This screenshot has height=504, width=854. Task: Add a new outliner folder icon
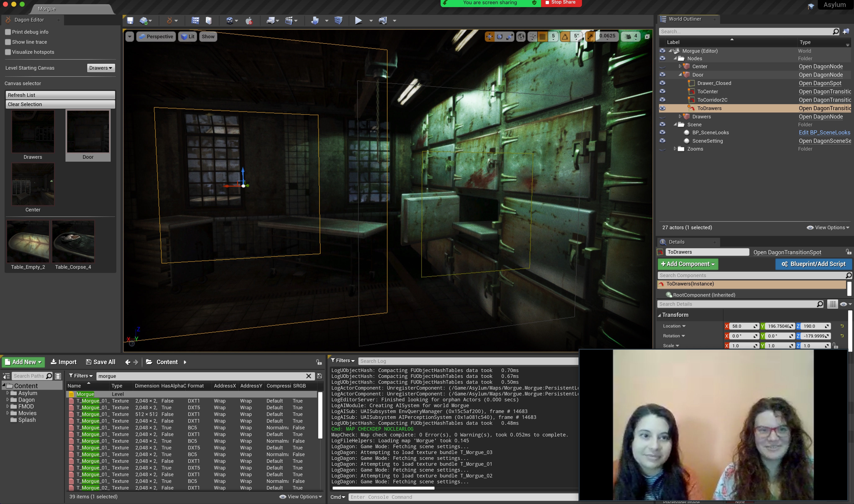pos(846,32)
